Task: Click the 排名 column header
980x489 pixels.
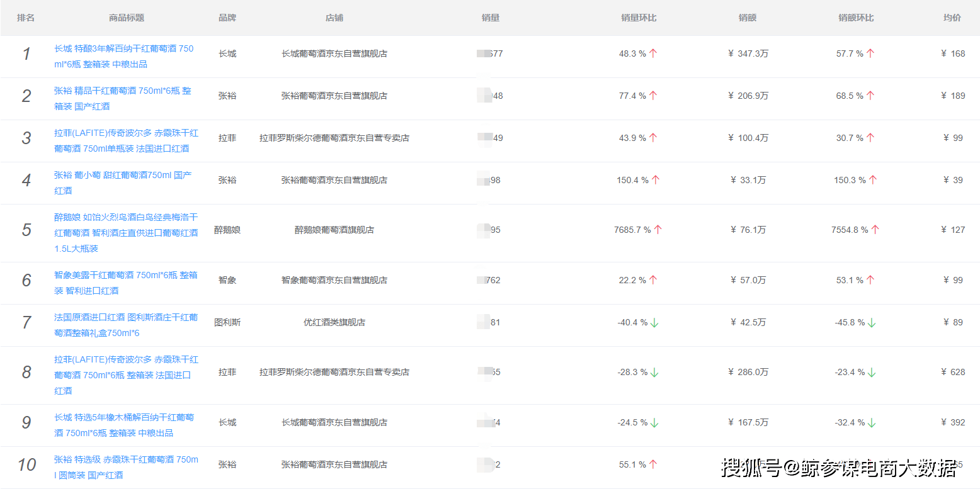Action: click(25, 18)
